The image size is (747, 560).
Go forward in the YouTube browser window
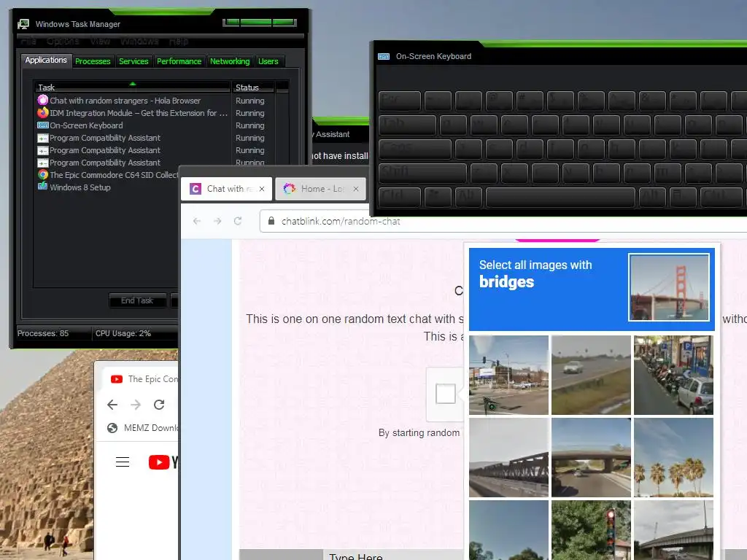pyautogui.click(x=136, y=405)
